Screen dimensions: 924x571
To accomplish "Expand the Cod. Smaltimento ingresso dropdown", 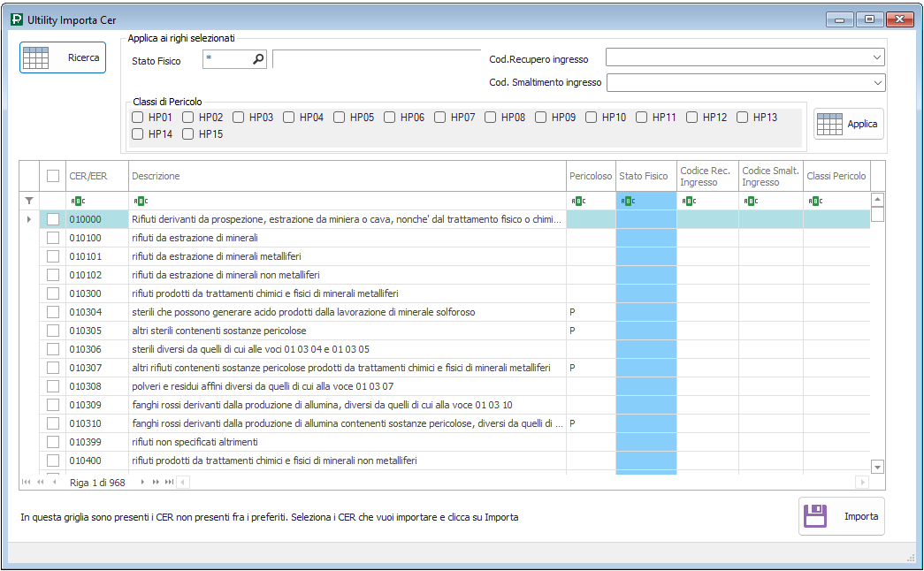I will (876, 82).
